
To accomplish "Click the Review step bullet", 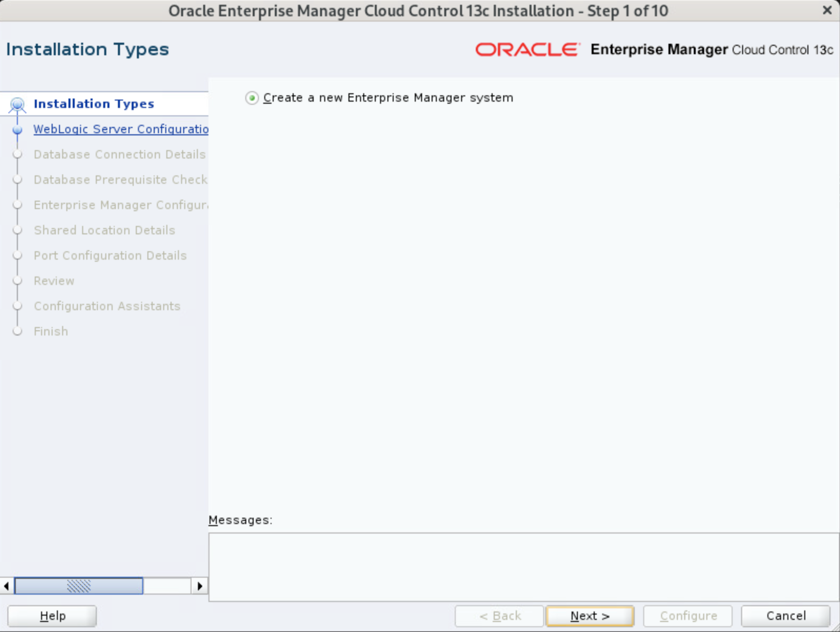I will (x=17, y=281).
